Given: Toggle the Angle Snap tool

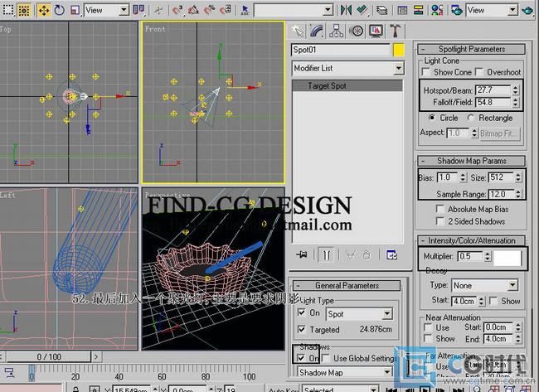Looking at the screenshot, I should [x=193, y=10].
